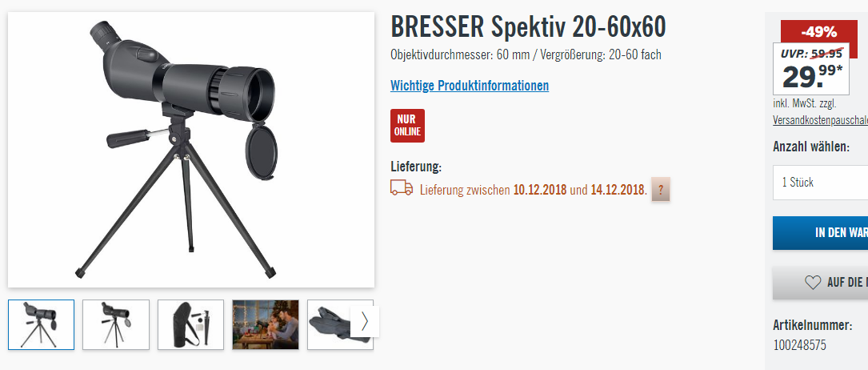The width and height of the screenshot is (868, 370).
Task: Click the BRESSER Spektiv 20-60x60 title
Action: pos(528,27)
